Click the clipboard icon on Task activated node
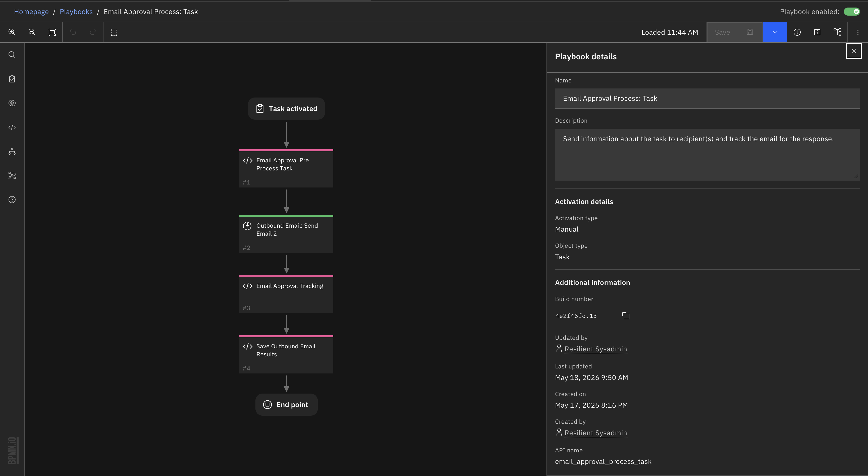868x476 pixels. click(260, 109)
